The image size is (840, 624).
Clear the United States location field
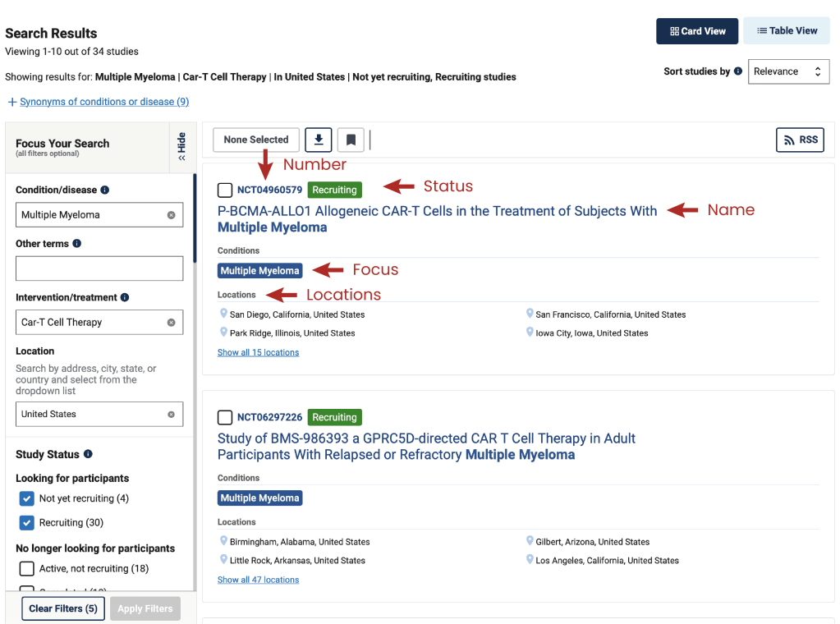point(171,415)
